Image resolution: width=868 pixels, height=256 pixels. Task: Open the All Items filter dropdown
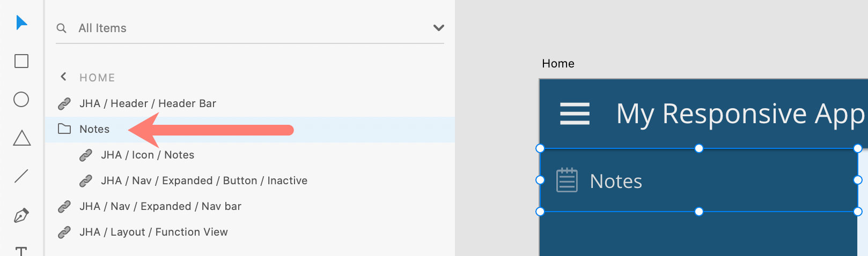(x=438, y=28)
